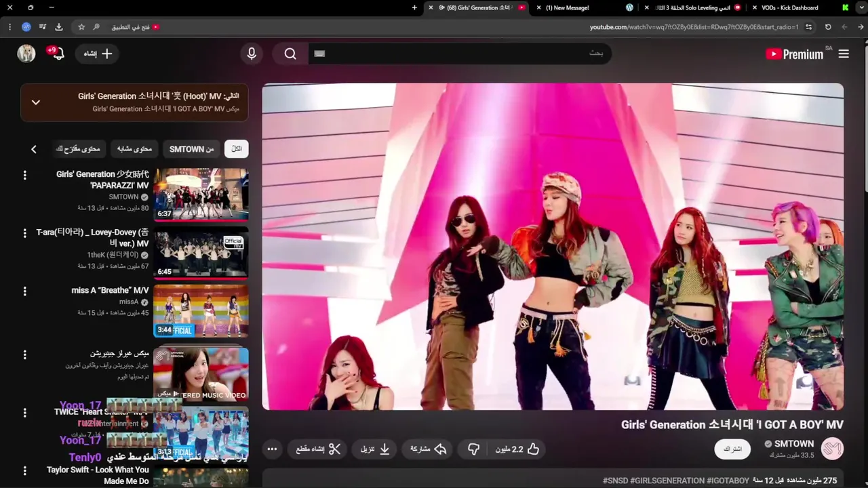Open SMTOWN channel avatar
The height and width of the screenshot is (488, 868).
pyautogui.click(x=832, y=449)
